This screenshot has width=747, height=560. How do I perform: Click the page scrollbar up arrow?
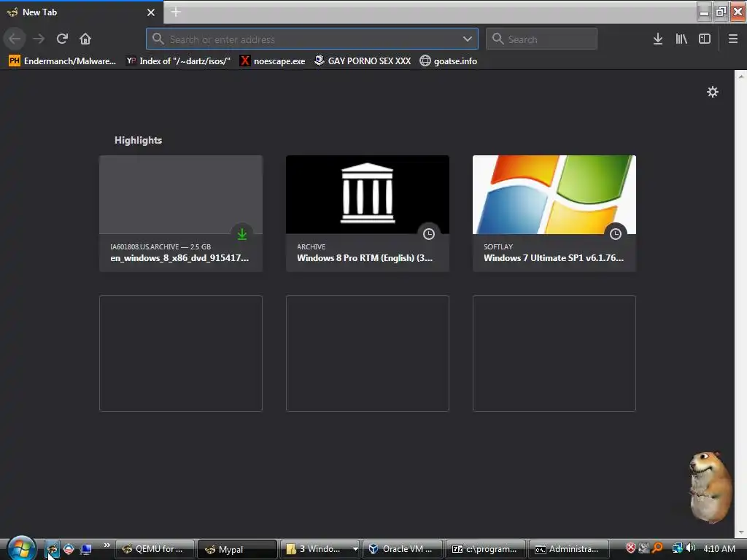[x=741, y=76]
